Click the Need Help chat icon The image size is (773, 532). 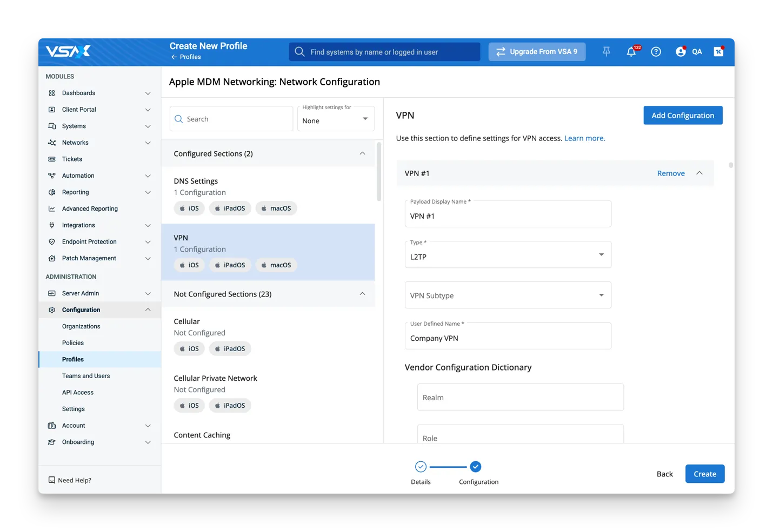click(52, 480)
